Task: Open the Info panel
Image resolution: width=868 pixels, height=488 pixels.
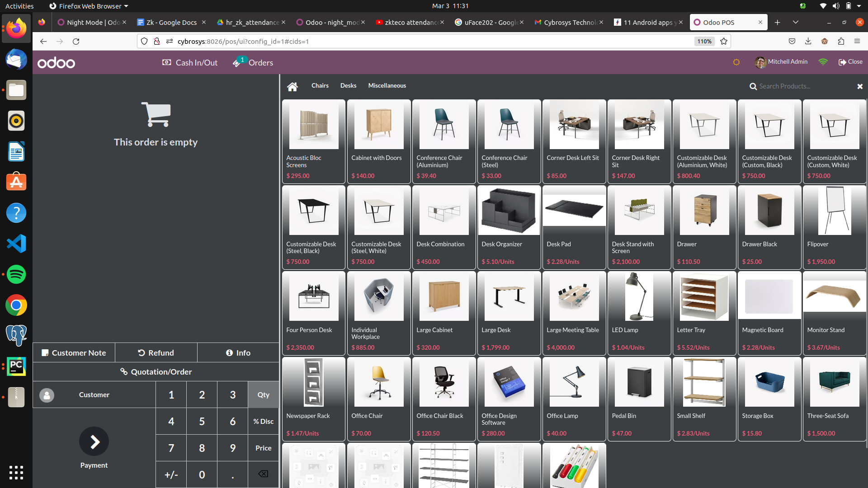Action: tap(238, 353)
